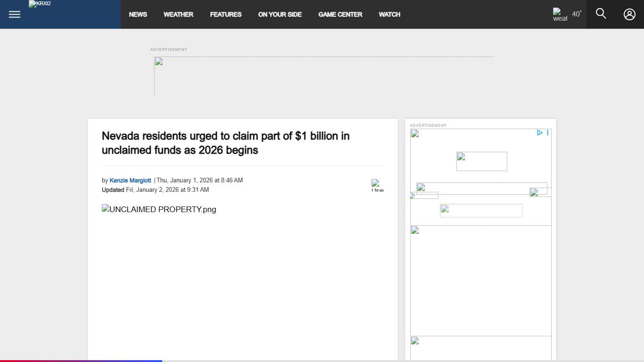Open the sidebar ad three-dot options
This screenshot has height=362, width=644.
[x=547, y=133]
